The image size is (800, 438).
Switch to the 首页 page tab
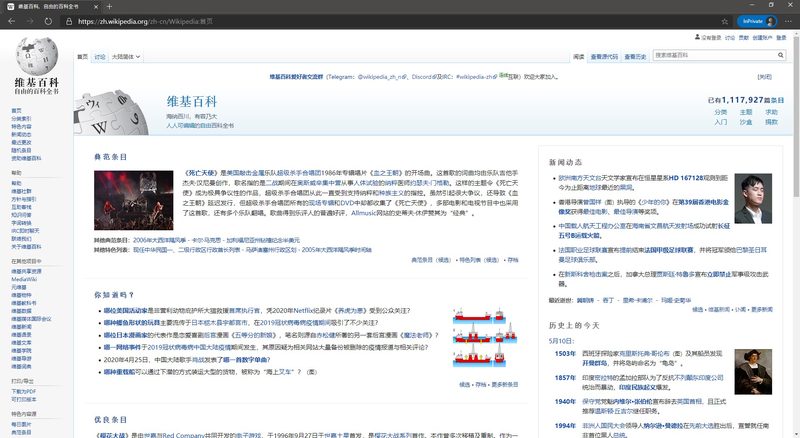point(82,57)
